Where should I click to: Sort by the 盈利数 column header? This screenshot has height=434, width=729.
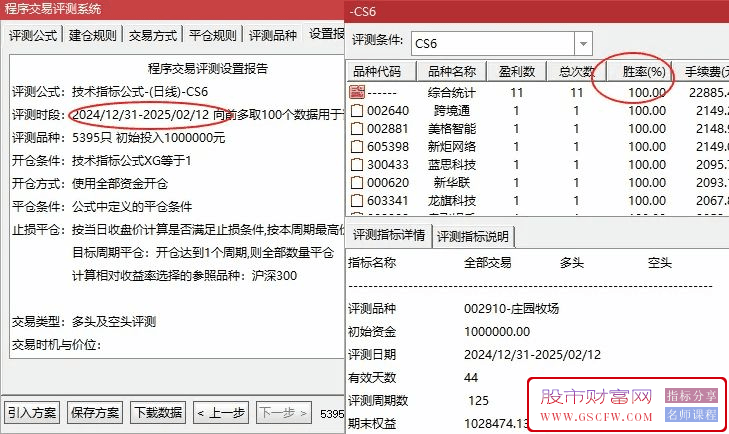pyautogui.click(x=517, y=72)
